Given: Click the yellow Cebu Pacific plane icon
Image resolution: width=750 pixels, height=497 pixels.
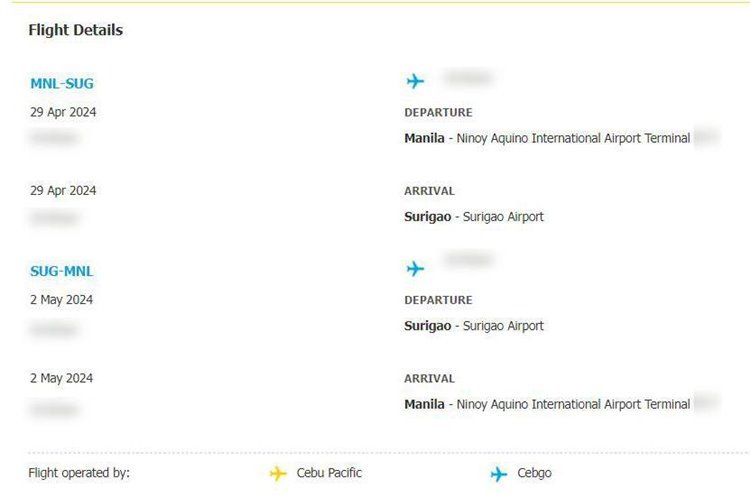Looking at the screenshot, I should tap(278, 474).
